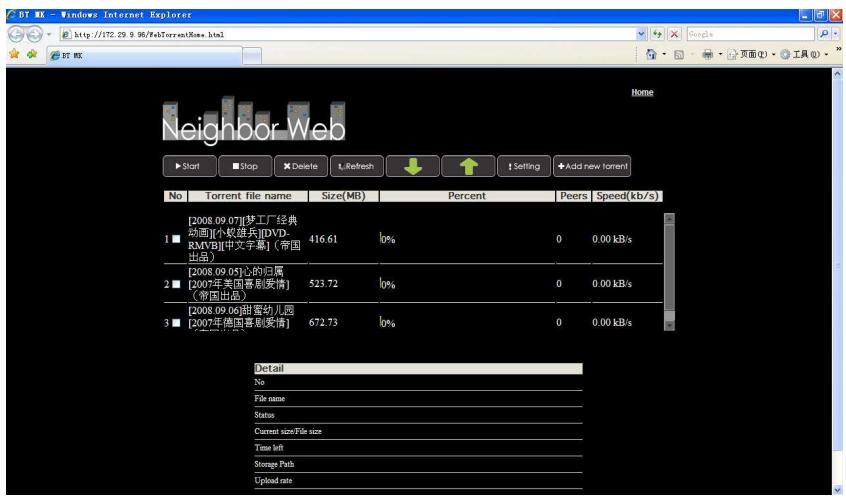
Task: Open the Home link
Action: pos(642,92)
